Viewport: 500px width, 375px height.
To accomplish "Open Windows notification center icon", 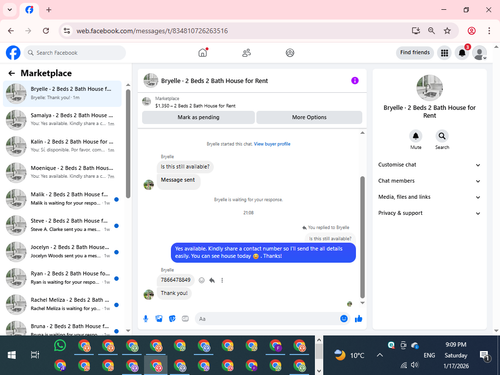I will (x=484, y=356).
